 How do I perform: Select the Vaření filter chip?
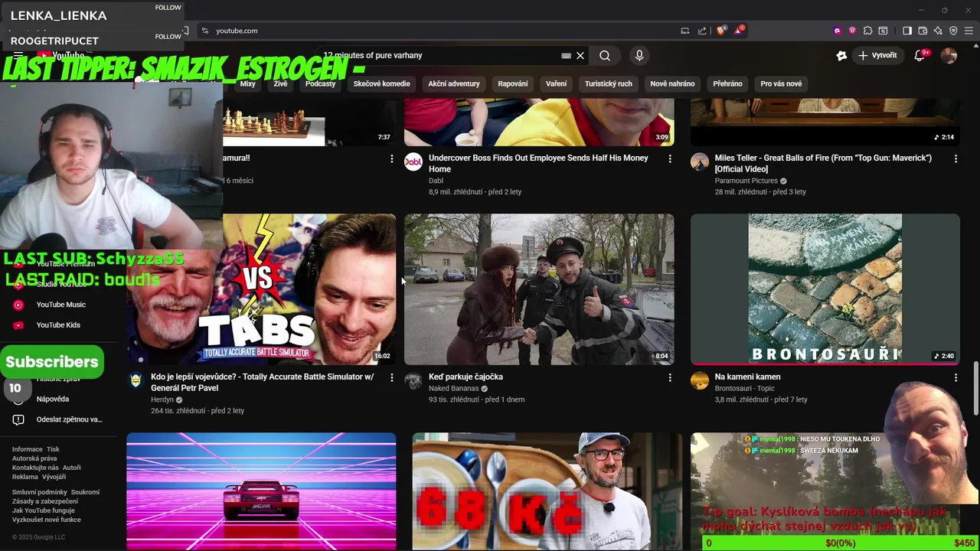pyautogui.click(x=557, y=83)
